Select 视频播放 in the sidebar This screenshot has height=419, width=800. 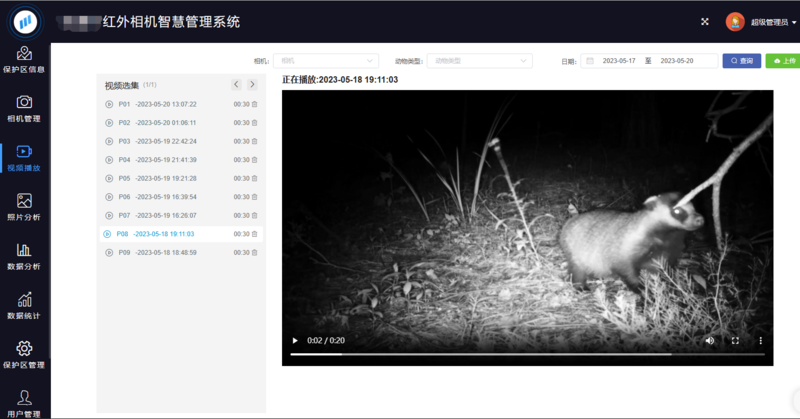[24, 158]
